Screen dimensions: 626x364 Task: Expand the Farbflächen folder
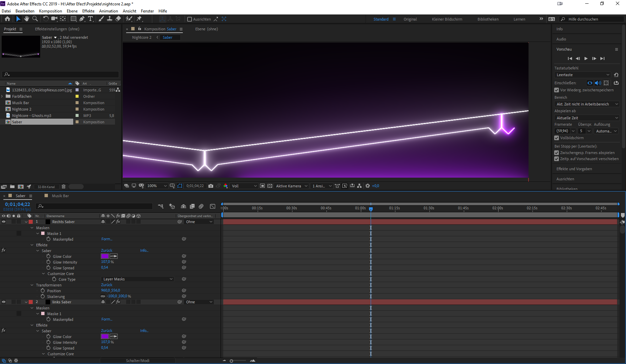pos(2,96)
